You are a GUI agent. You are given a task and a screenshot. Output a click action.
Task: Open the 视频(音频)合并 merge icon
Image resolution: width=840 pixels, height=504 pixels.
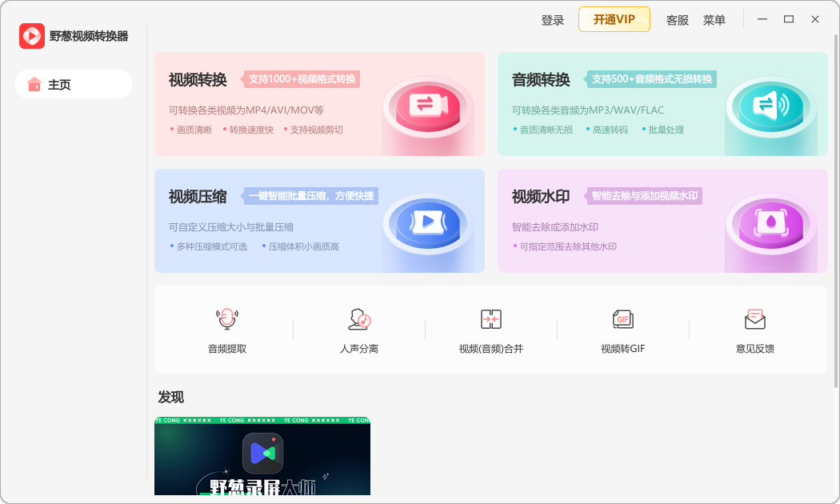(x=491, y=320)
